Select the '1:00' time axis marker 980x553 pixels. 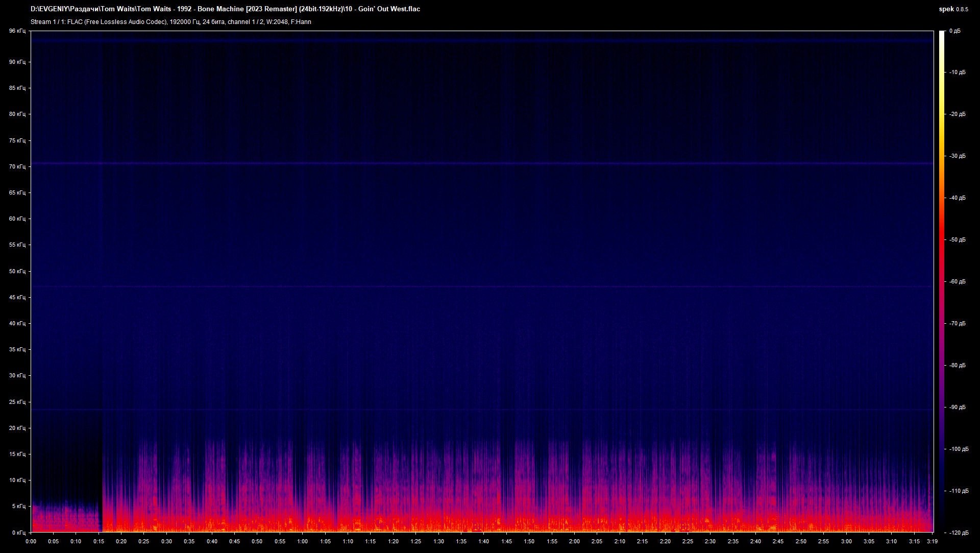pos(303,541)
